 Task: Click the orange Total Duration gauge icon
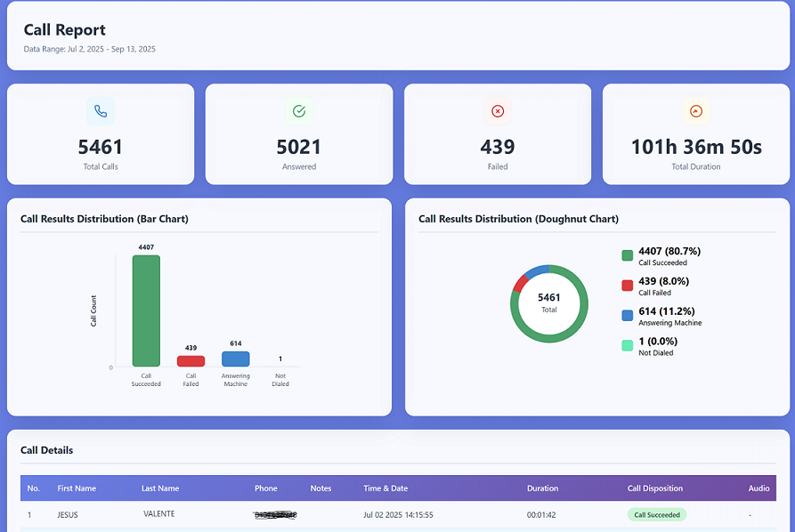coord(696,111)
